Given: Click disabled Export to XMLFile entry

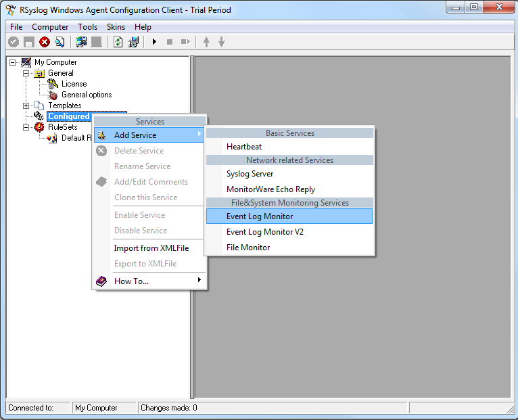Looking at the screenshot, I should click(149, 264).
